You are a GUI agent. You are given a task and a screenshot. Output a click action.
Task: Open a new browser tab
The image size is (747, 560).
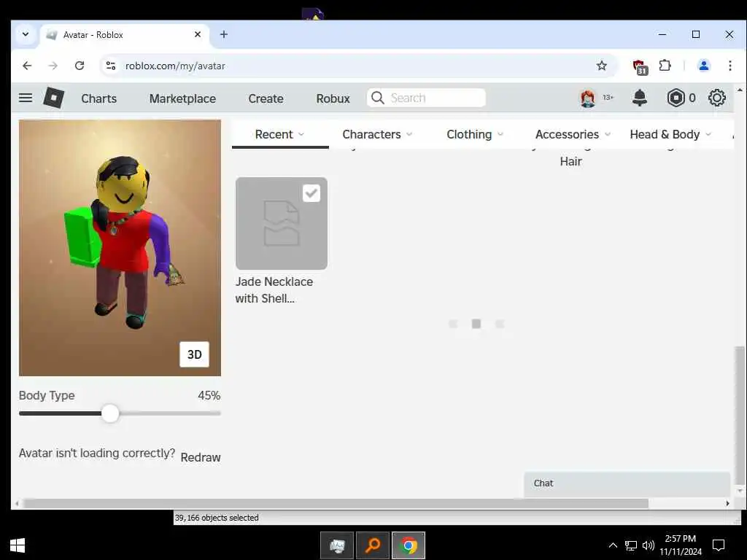click(224, 34)
